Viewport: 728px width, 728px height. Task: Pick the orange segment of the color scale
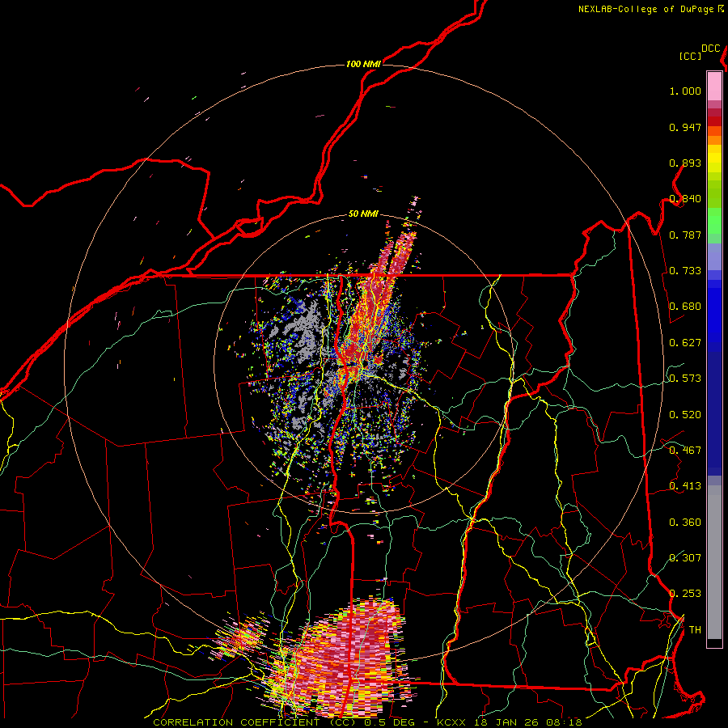pos(714,136)
